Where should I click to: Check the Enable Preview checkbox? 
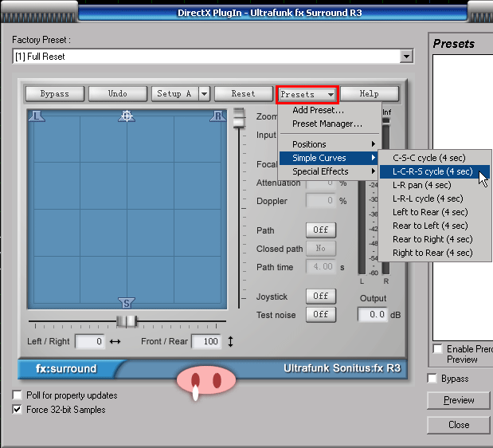click(x=438, y=349)
